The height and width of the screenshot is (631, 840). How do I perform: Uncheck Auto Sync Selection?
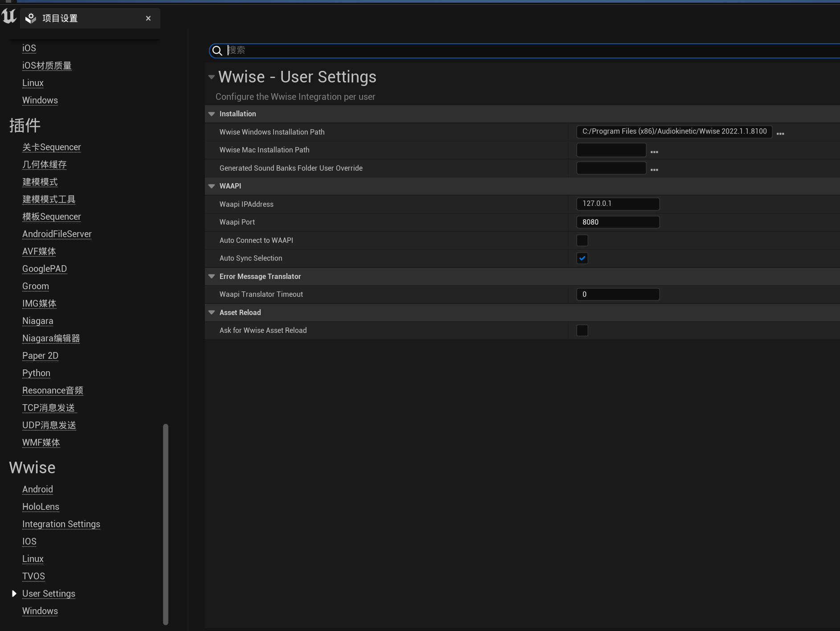[582, 258]
